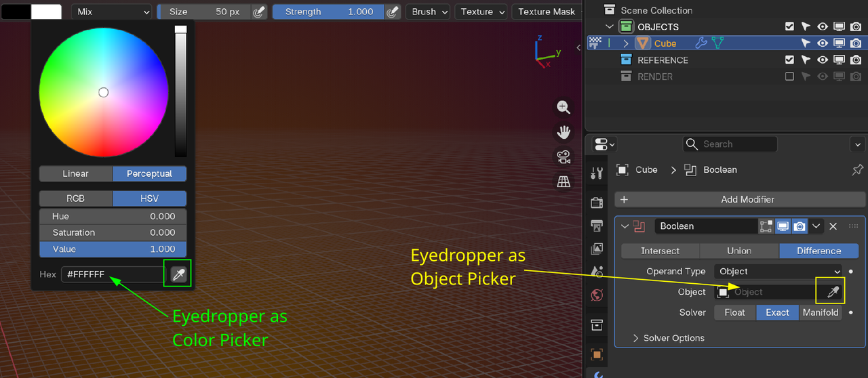
Task: Open the Object properties tab icon
Action: tap(597, 354)
